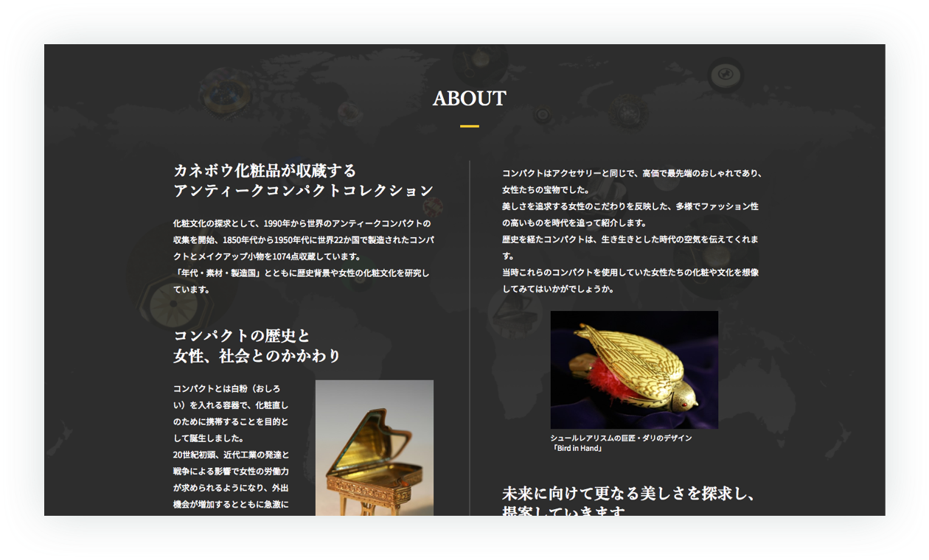Click the golden bird compact photo
929x560 pixels.
(x=634, y=370)
